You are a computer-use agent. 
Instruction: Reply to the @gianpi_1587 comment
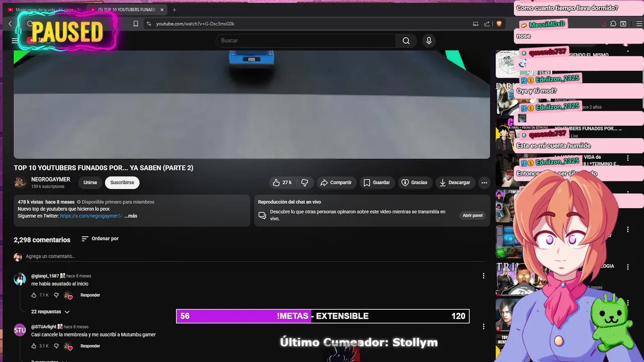90,295
